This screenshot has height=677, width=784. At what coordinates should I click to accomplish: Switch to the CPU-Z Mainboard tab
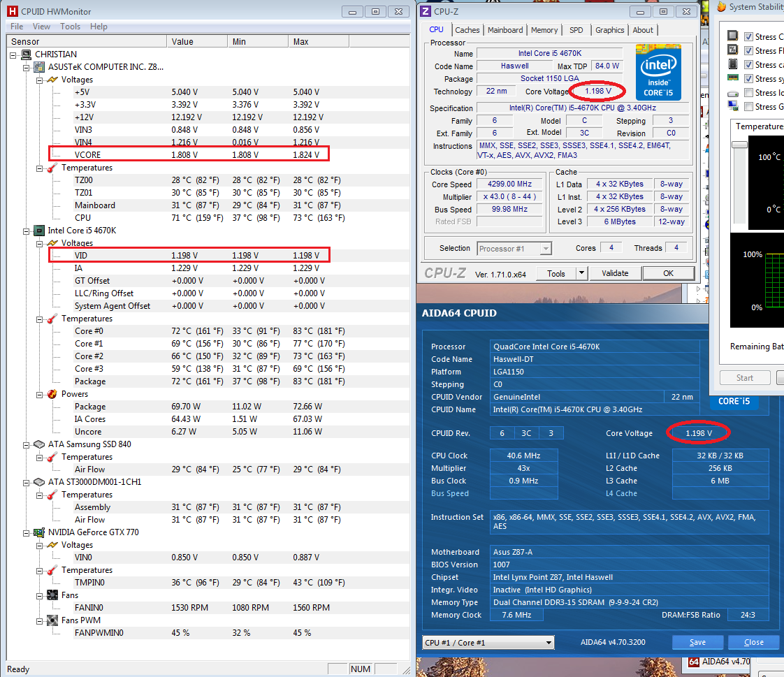505,30
